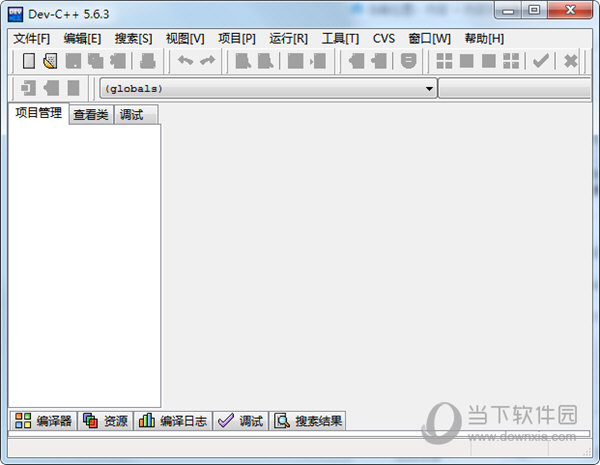Minimize the Dev-C++ window
Image resolution: width=600 pixels, height=465 pixels.
(x=508, y=10)
